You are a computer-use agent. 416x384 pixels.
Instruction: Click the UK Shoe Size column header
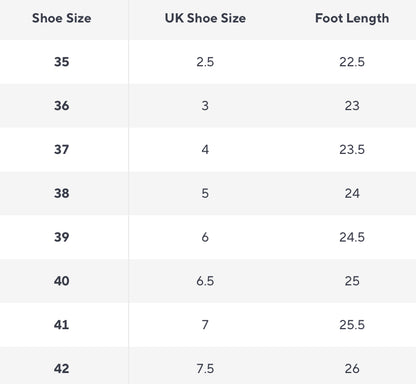pos(205,18)
